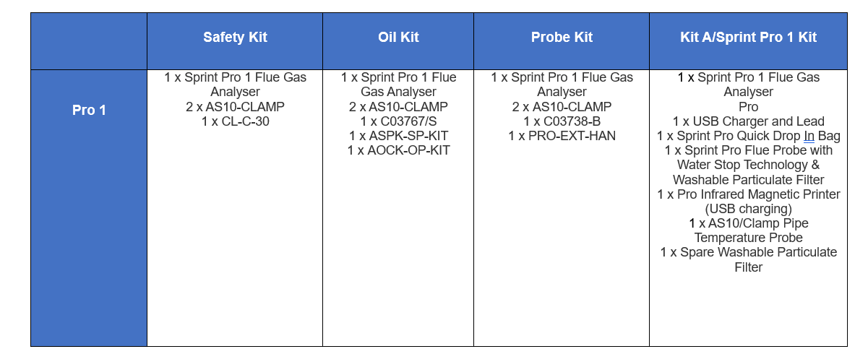This screenshot has height=362, width=868.
Task: Click Sprint Pro Quick Drop In Bag line
Action: 748,136
